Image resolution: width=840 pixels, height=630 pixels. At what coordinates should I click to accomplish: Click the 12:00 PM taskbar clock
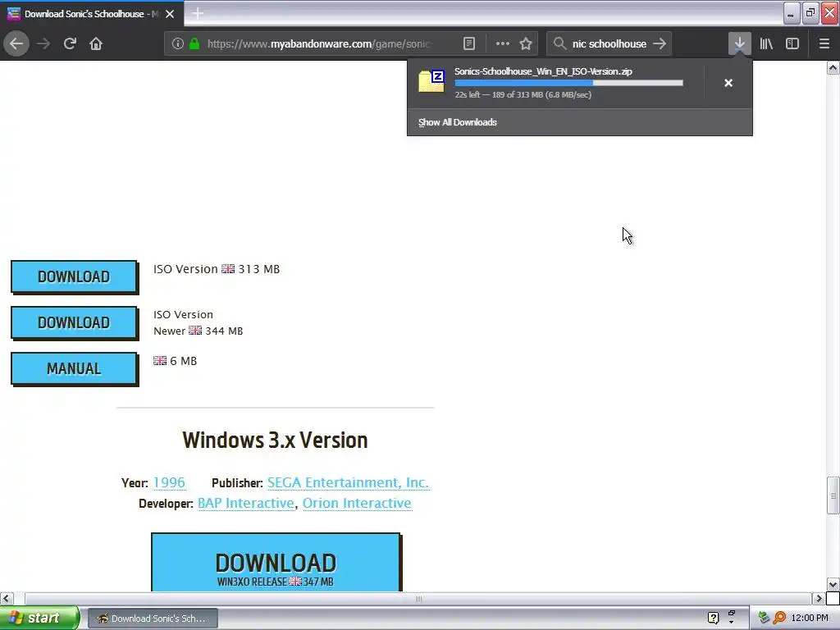point(810,618)
